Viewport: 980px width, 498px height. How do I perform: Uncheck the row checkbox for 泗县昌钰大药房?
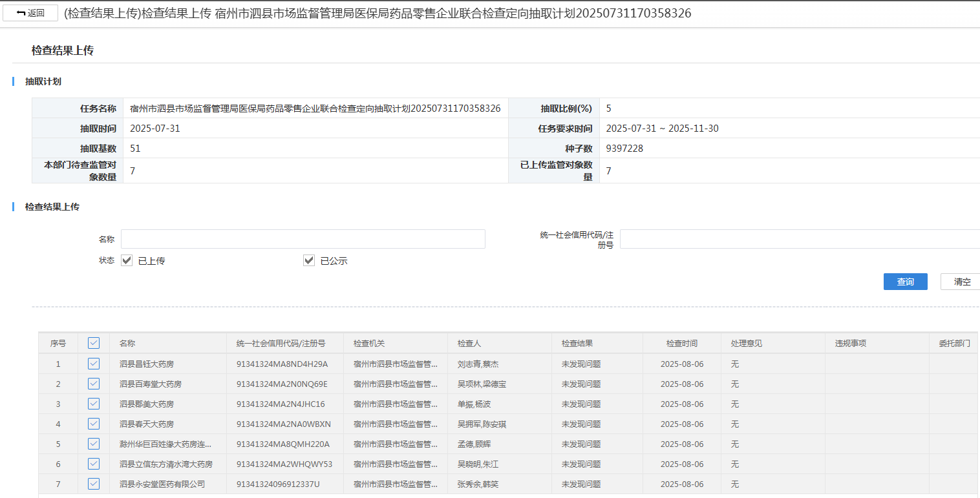(x=94, y=364)
